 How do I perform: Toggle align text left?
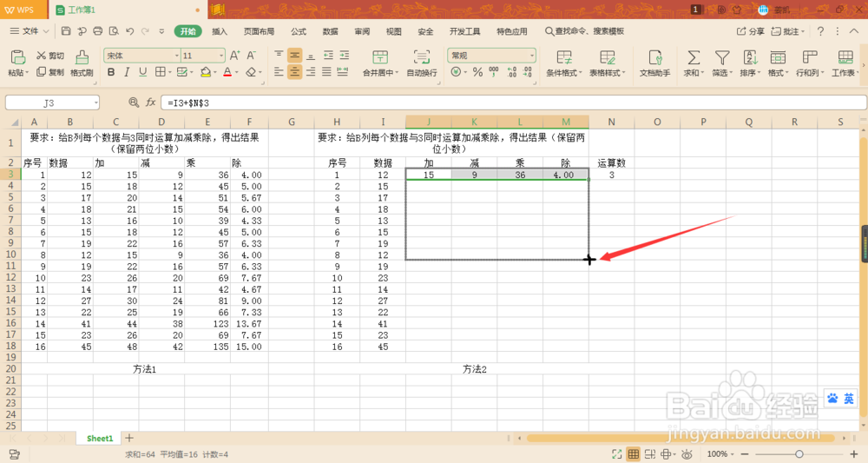[279, 72]
